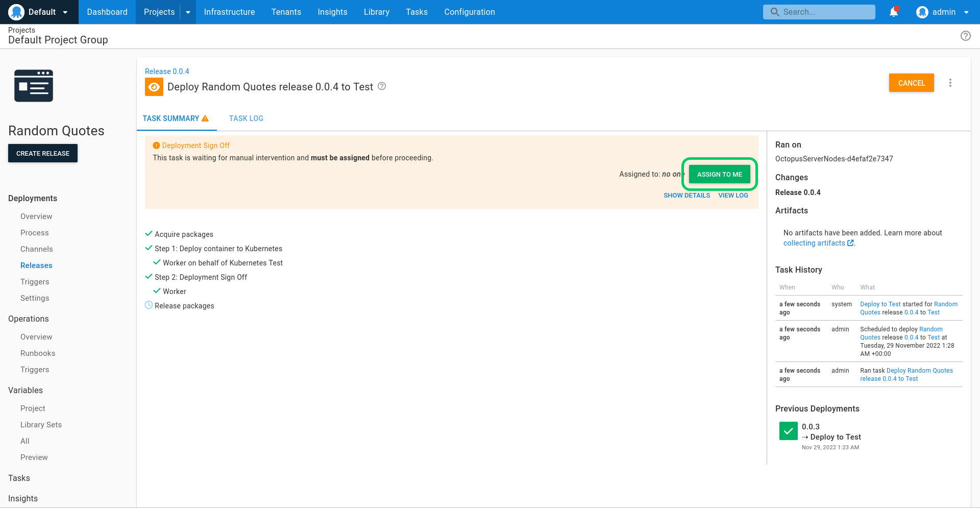Click the Default Project Group heading

[58, 40]
